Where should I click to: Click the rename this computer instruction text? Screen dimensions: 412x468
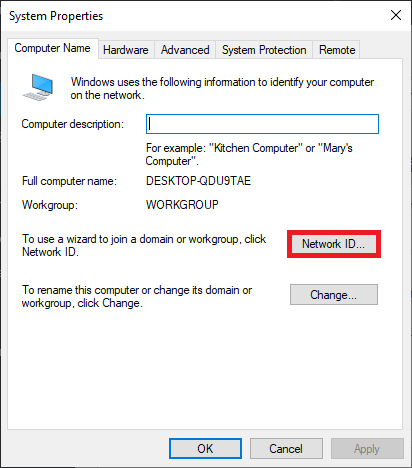click(137, 297)
